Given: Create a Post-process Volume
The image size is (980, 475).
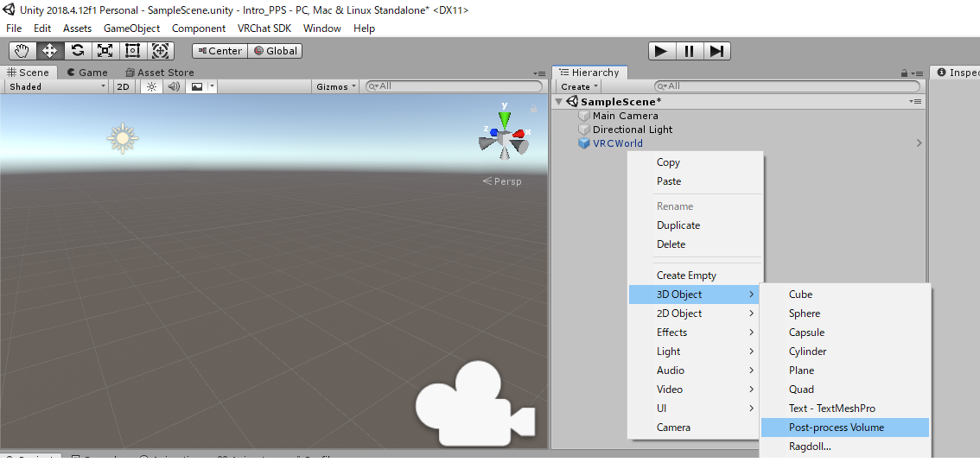Looking at the screenshot, I should click(845, 427).
